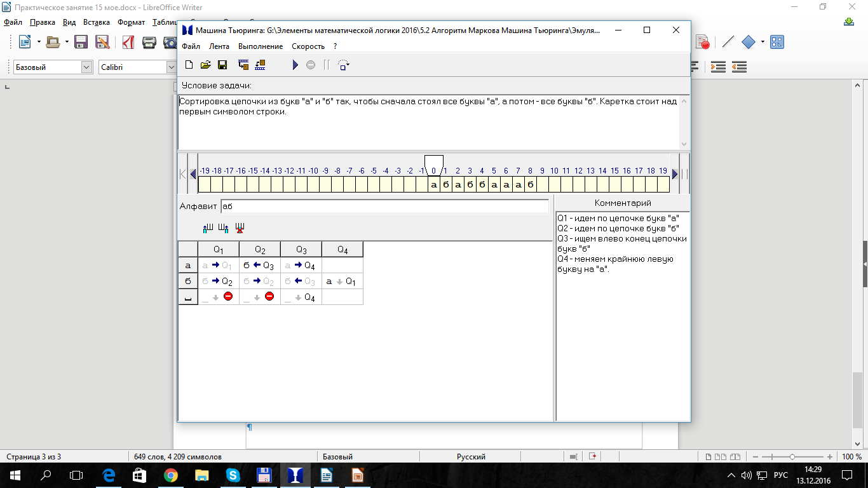Click the Комментарий text area
This screenshot has height=488, width=868.
623,316
